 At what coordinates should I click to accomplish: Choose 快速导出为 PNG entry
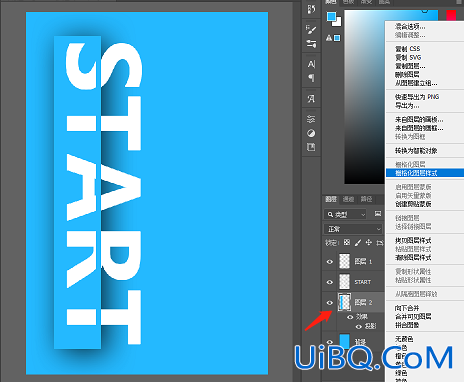[x=417, y=97]
